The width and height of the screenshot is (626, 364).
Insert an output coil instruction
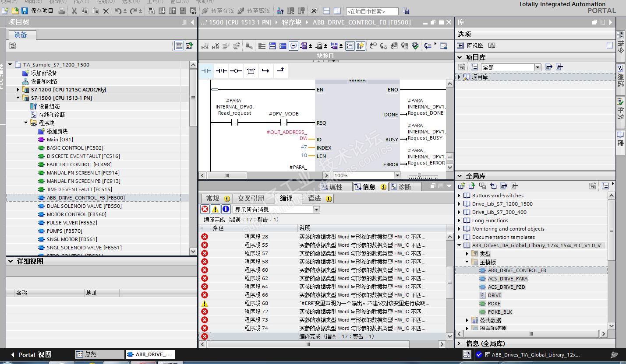(x=236, y=71)
